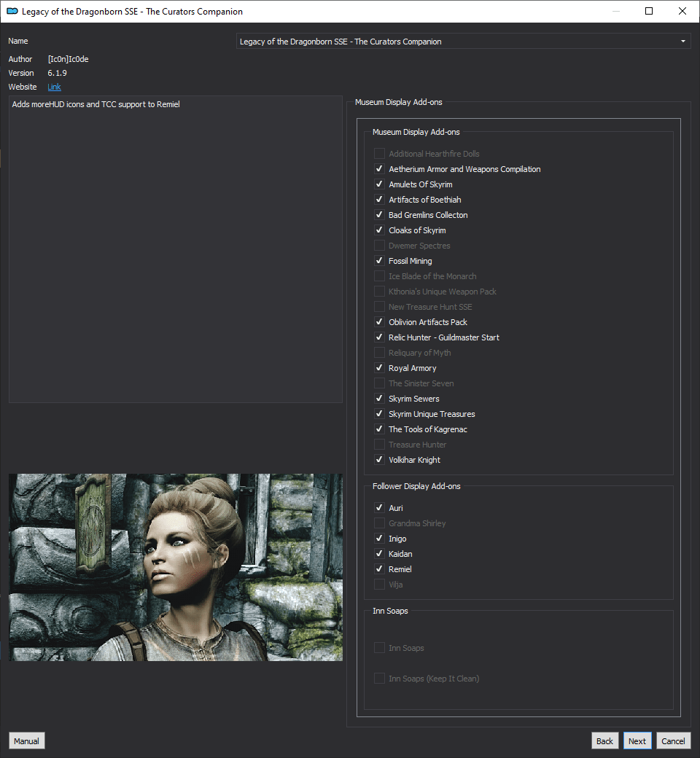The image size is (700, 758).
Task: Click the version number 6.1.9
Action: click(x=57, y=73)
